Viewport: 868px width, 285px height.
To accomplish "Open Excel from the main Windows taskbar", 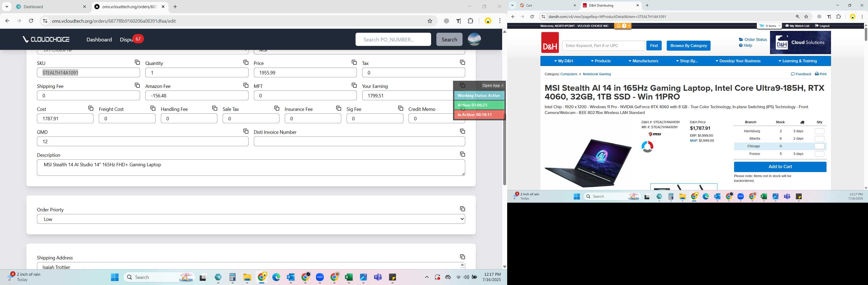I will point(349,277).
